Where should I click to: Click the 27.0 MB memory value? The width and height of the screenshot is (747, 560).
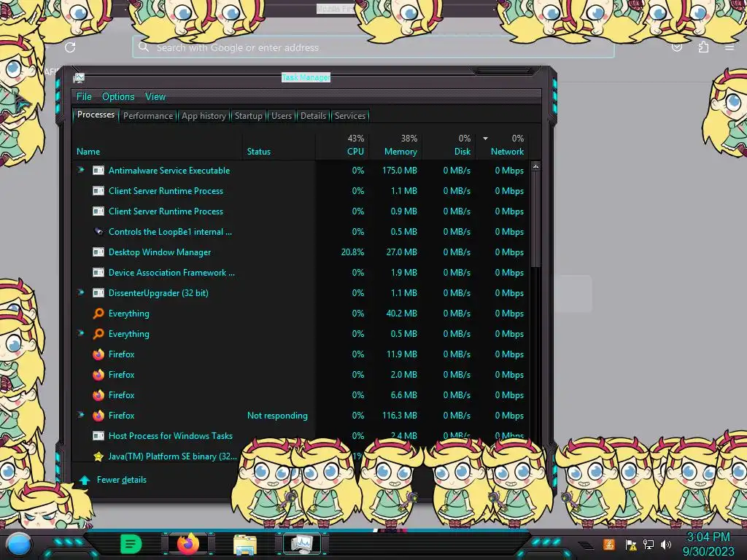pos(402,252)
